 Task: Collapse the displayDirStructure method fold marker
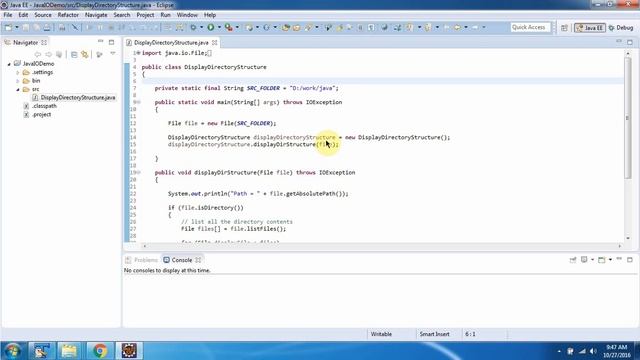[138, 173]
